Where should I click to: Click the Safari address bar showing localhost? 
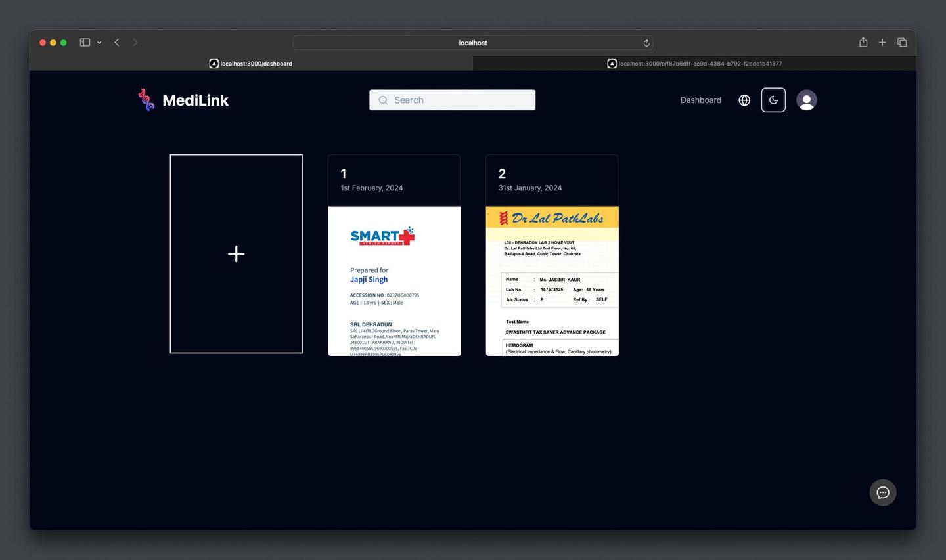pyautogui.click(x=473, y=43)
